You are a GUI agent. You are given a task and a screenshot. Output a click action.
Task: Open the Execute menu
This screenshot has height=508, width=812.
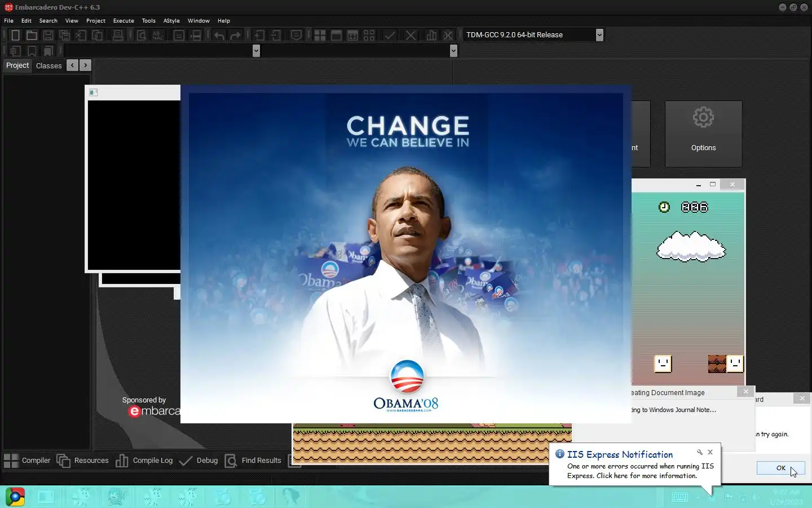point(123,20)
